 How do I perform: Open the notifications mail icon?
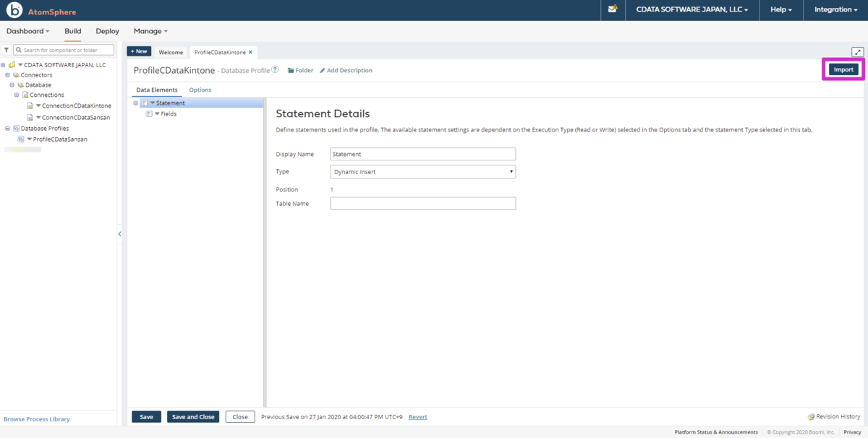(613, 9)
